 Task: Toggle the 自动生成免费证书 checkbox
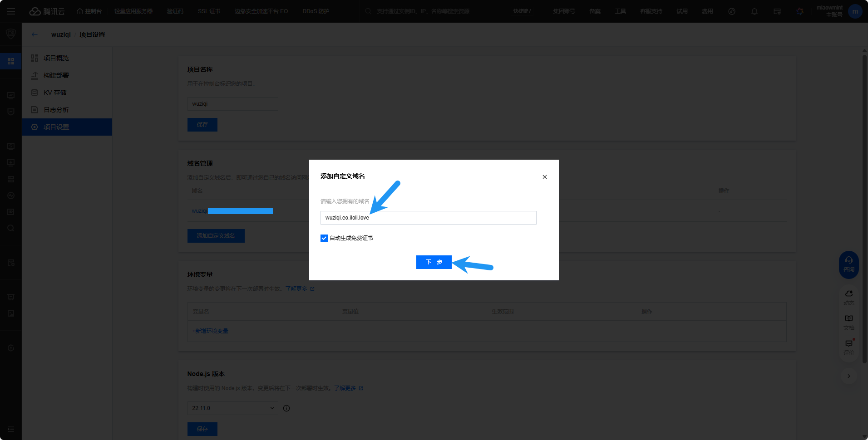pos(324,238)
